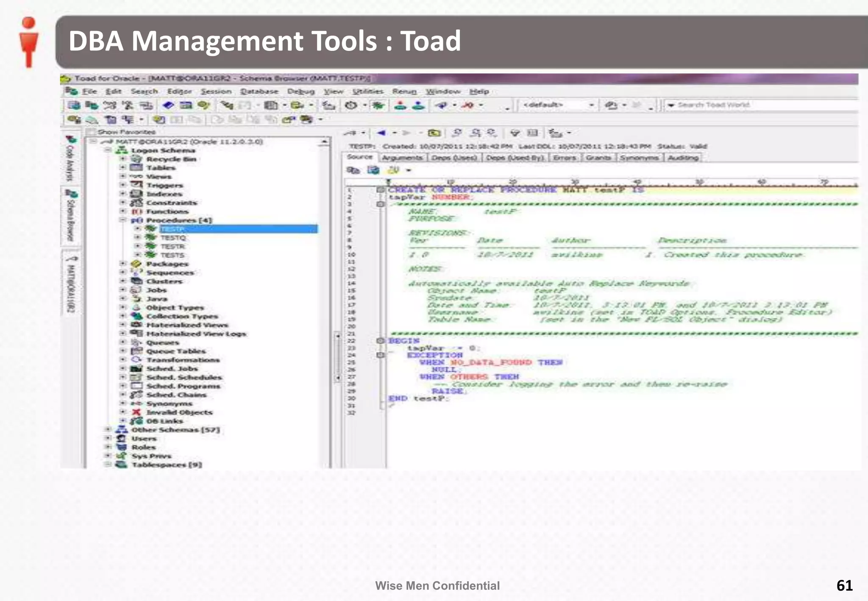Click the back navigation arrow icon
The image size is (868, 601).
click(x=381, y=133)
